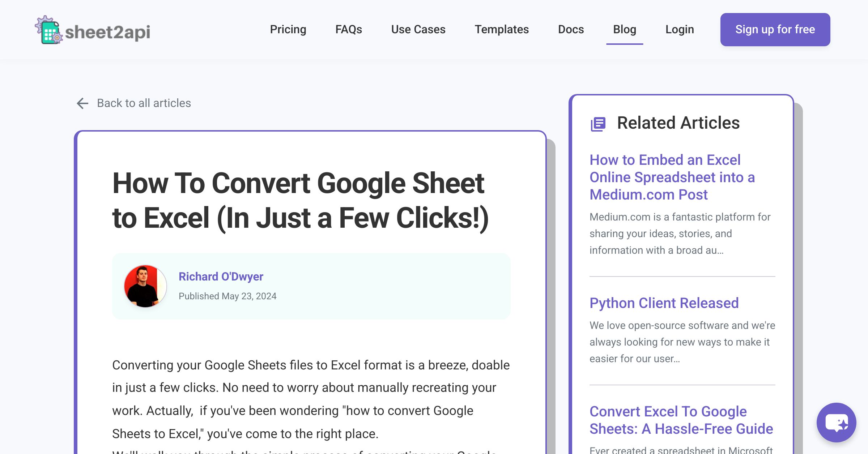Open the Docs link
Viewport: 868px width, 454px height.
[x=571, y=29]
